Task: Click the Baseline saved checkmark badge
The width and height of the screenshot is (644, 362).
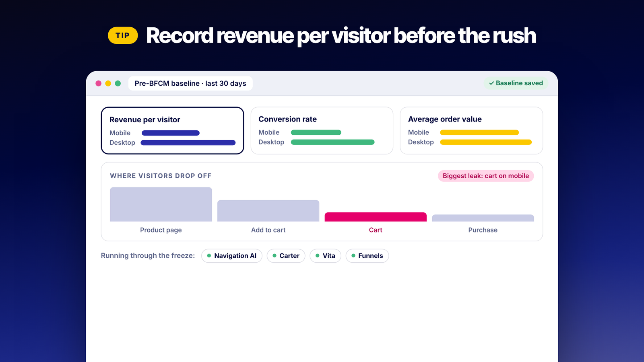Action: click(x=516, y=83)
